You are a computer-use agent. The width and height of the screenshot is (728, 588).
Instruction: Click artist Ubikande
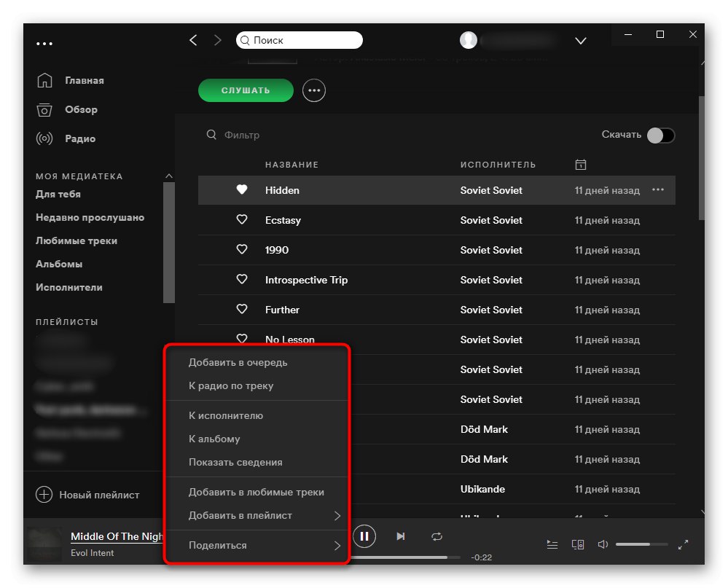[x=482, y=489]
